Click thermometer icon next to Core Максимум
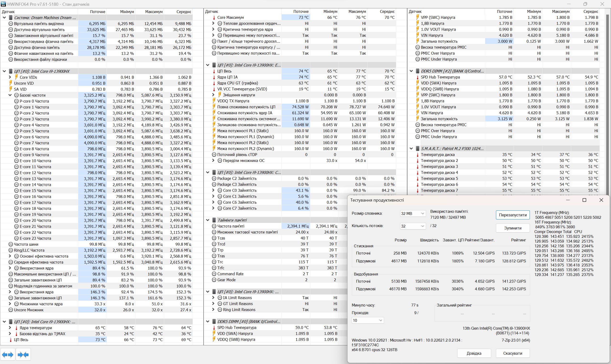This screenshot has width=611, height=364. coord(214,17)
